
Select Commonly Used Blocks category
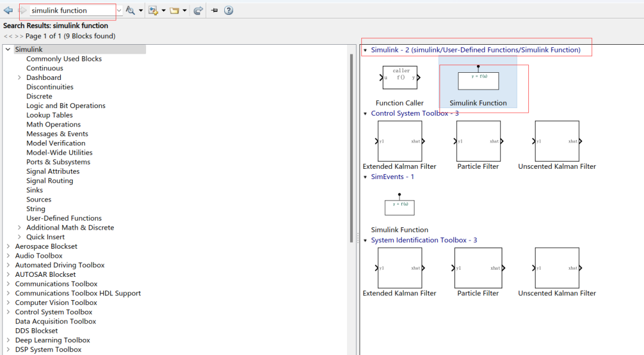(x=63, y=58)
